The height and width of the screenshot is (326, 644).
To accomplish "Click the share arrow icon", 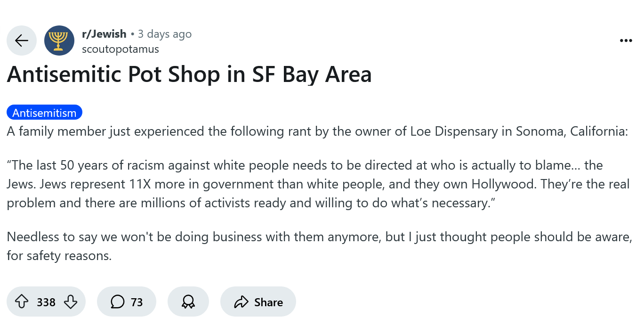I will click(x=241, y=302).
